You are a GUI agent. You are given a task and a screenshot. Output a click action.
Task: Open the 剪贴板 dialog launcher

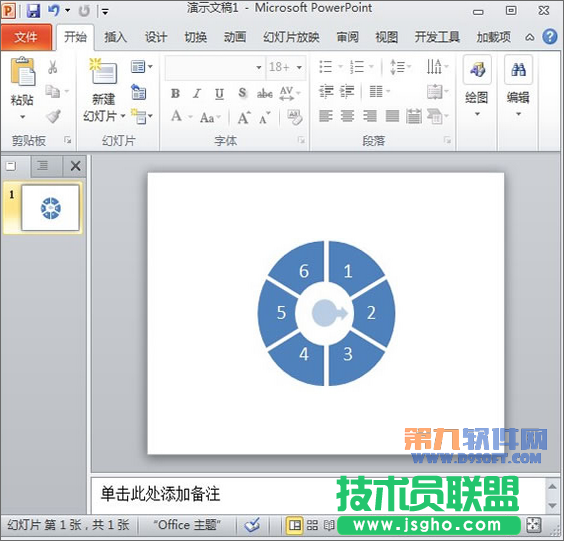click(68, 140)
